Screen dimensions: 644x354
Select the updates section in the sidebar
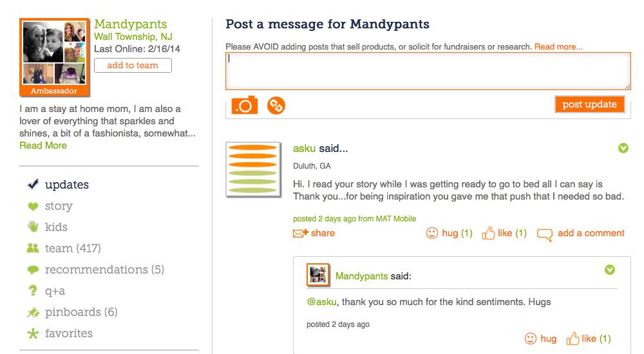[67, 185]
